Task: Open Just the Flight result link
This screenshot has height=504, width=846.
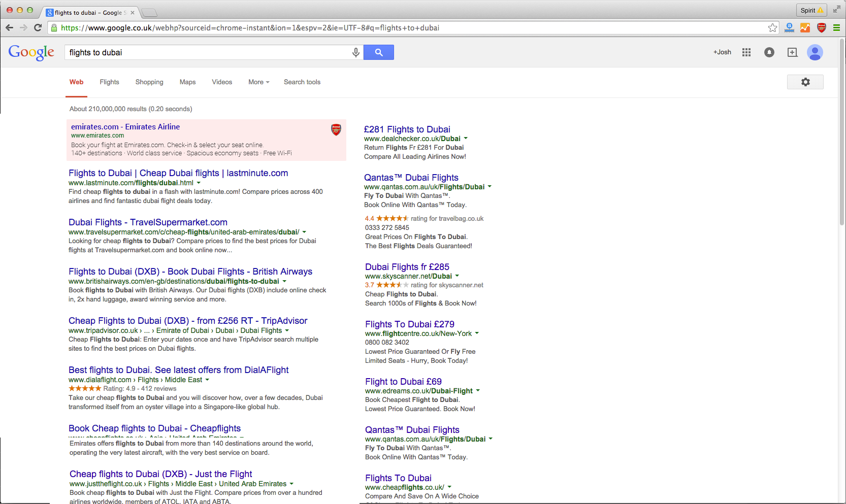Action: (x=161, y=474)
